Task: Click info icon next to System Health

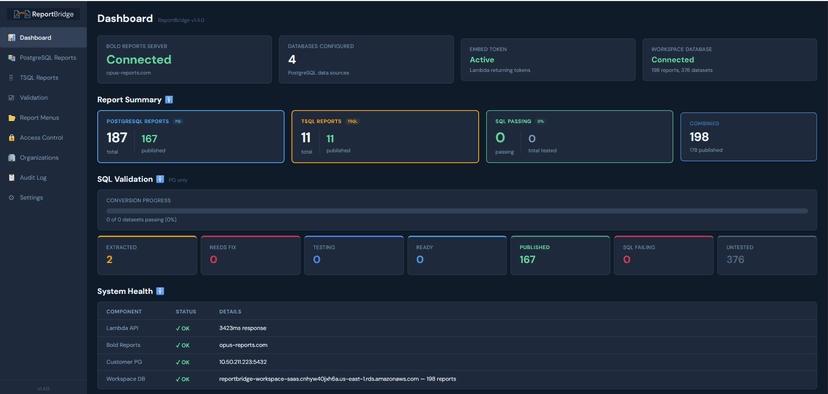Action: coord(160,291)
